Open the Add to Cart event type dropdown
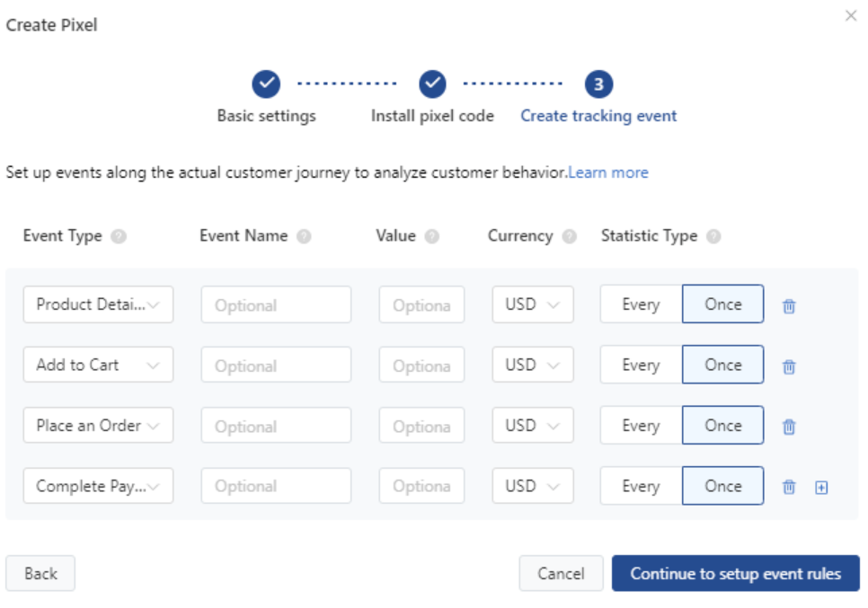Viewport: 868px width, 608px height. coord(98,365)
